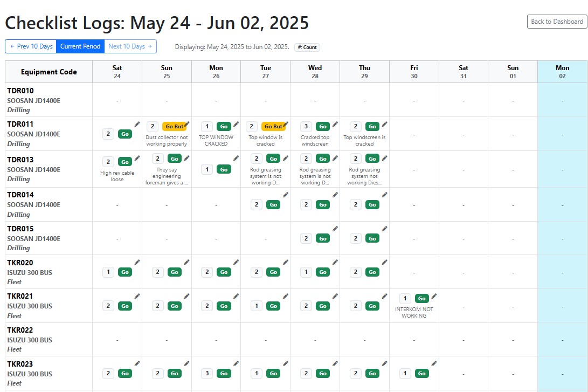Click pencil icon for TKR021 Friday 30
Screen dimensions: 588x392
(x=434, y=296)
